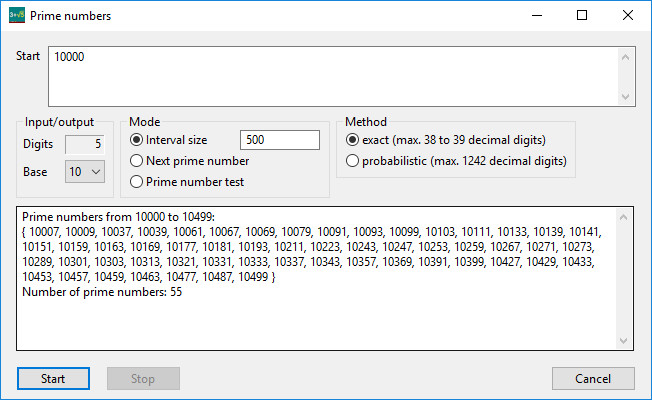Click the Cancel button
This screenshot has width=652, height=400.
click(593, 378)
